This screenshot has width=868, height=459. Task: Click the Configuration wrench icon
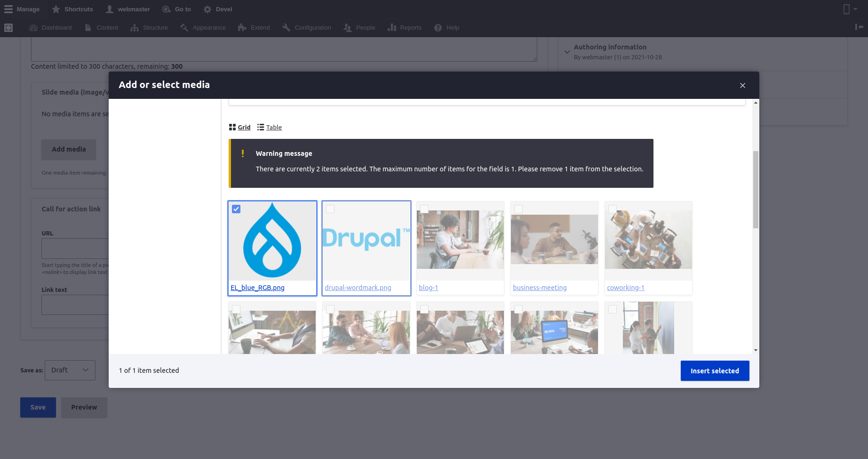(286, 28)
